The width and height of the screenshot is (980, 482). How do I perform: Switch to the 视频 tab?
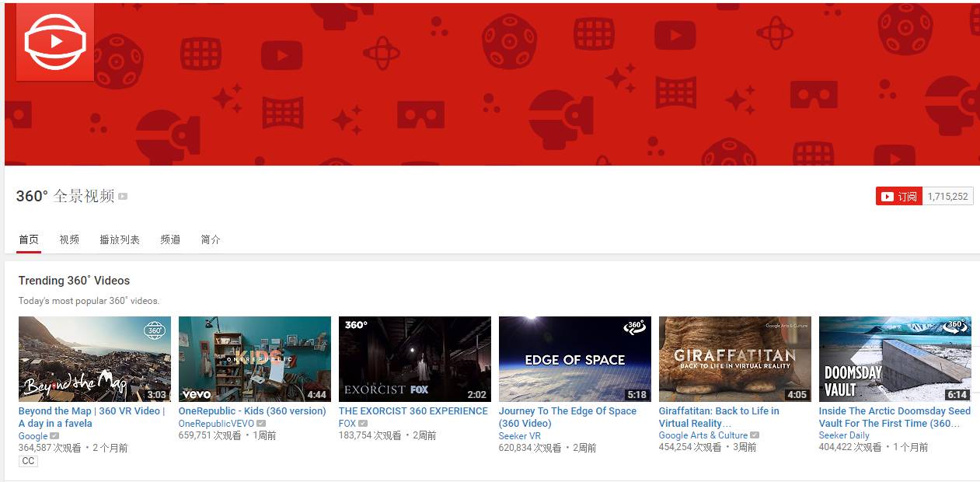[x=69, y=239]
